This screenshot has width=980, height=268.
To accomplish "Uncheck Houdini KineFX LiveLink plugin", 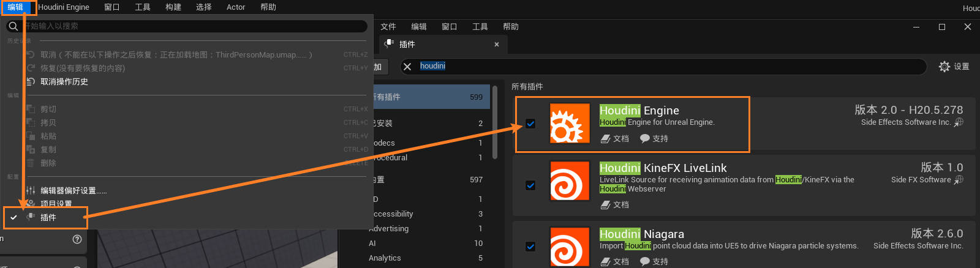I will [530, 185].
